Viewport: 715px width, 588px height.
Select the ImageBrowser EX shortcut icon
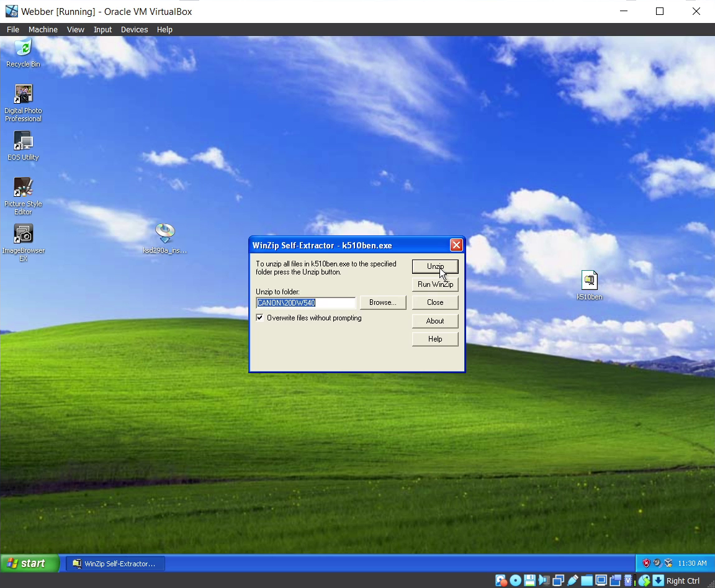pyautogui.click(x=23, y=235)
